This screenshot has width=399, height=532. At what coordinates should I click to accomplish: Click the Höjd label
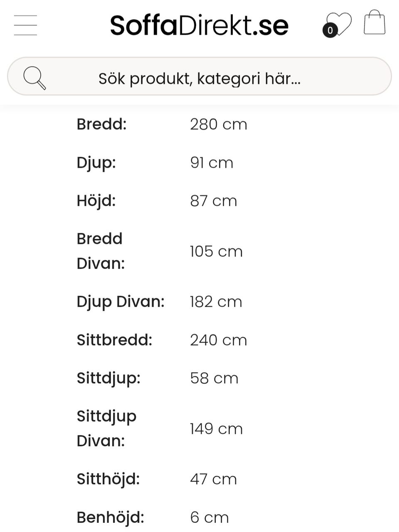pos(96,201)
